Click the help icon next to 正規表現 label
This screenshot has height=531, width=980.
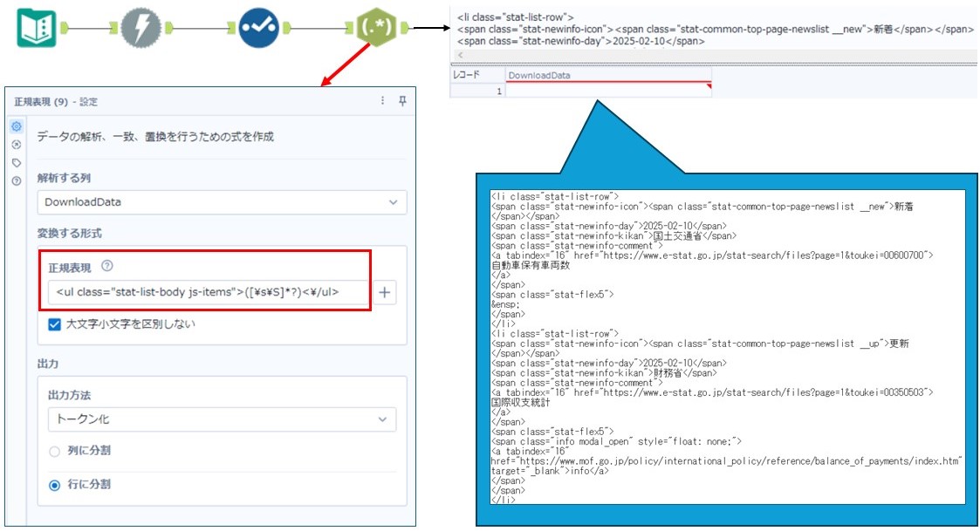[107, 266]
